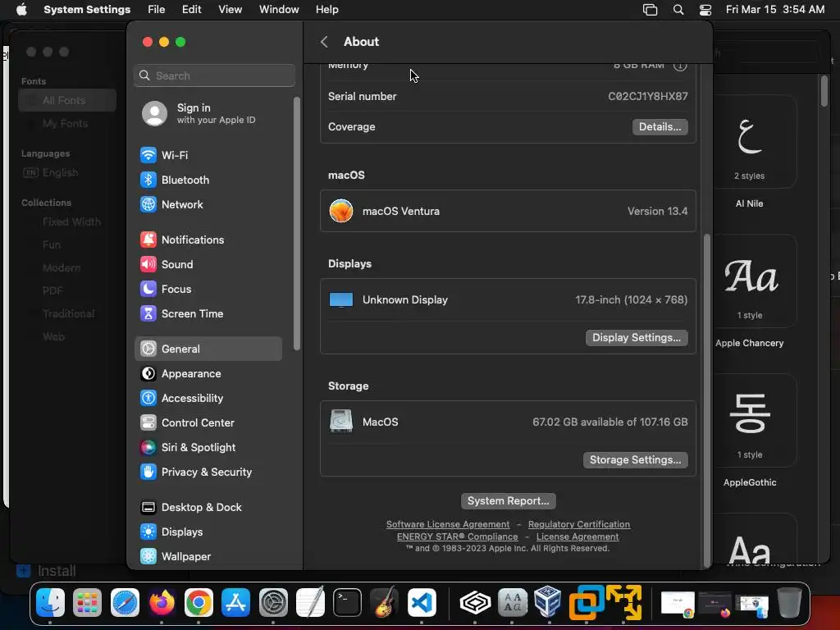Click the Coverage Details button
Screen dimensions: 840x630
660,127
